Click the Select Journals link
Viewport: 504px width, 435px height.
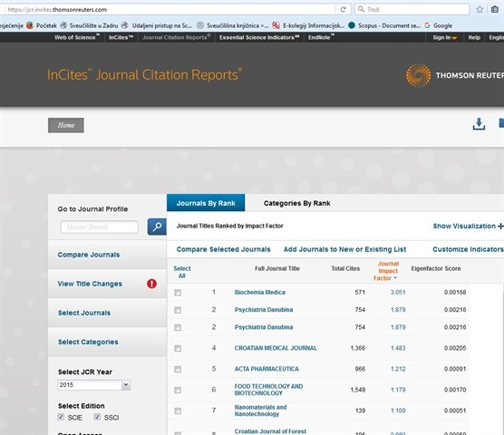84,313
